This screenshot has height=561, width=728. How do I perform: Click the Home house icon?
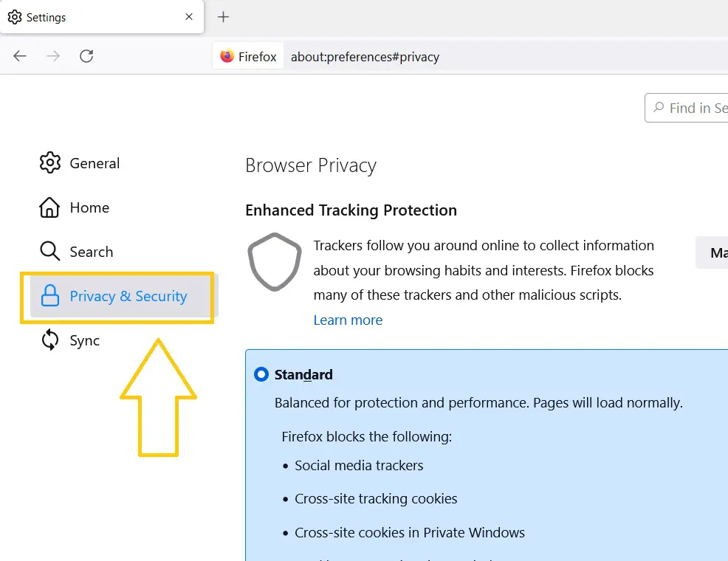(49, 207)
